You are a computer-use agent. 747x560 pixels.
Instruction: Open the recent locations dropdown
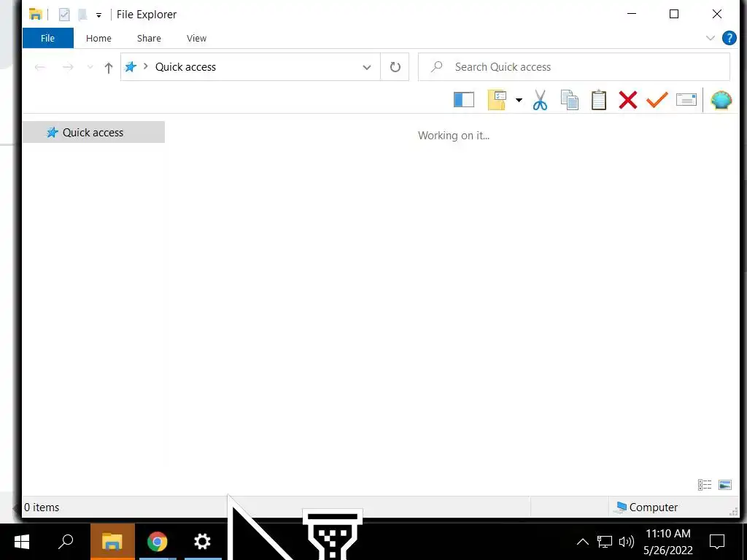pyautogui.click(x=90, y=68)
